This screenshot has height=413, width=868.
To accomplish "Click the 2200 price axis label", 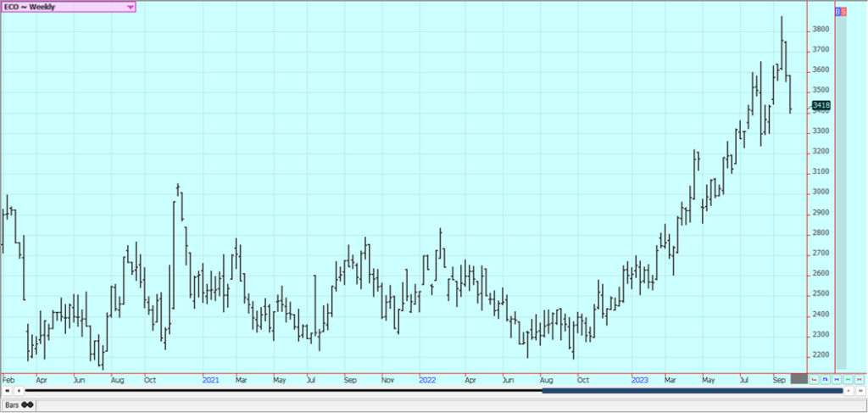I will click(x=821, y=354).
